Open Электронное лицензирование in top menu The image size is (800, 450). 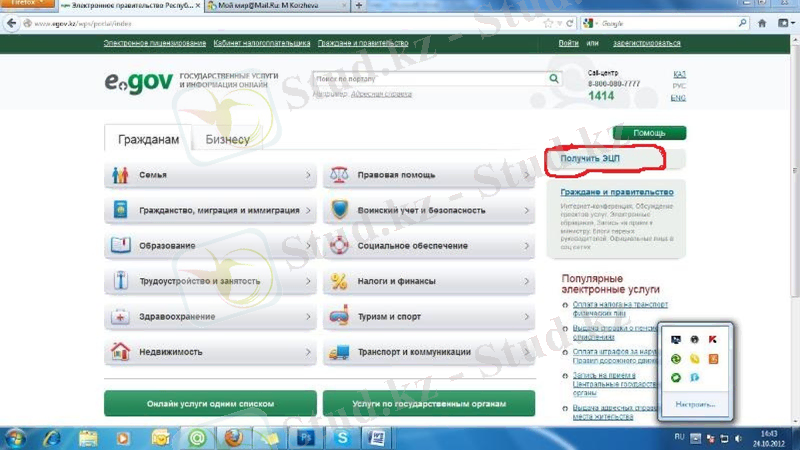(x=155, y=43)
